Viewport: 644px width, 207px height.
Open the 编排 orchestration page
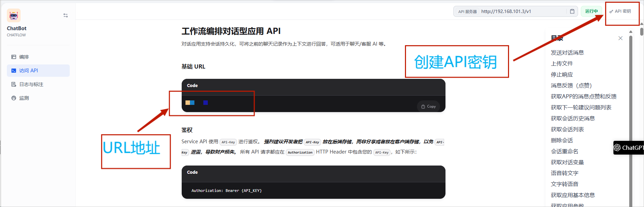click(x=24, y=57)
